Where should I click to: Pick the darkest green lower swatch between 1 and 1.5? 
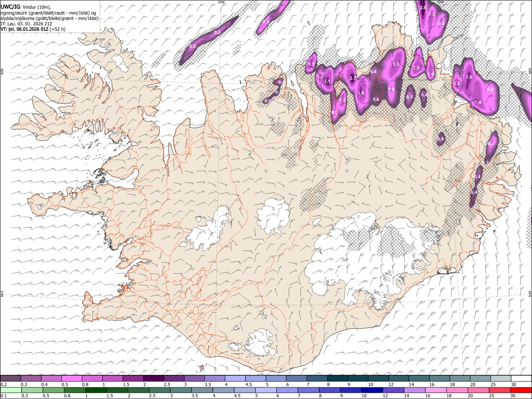click(x=96, y=390)
